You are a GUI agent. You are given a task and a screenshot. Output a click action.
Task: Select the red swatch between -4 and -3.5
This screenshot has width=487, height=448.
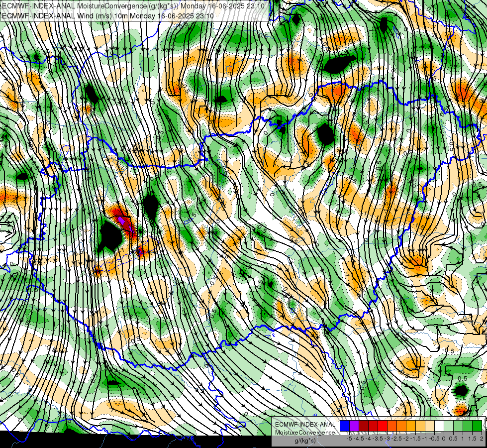pyautogui.click(x=373, y=426)
